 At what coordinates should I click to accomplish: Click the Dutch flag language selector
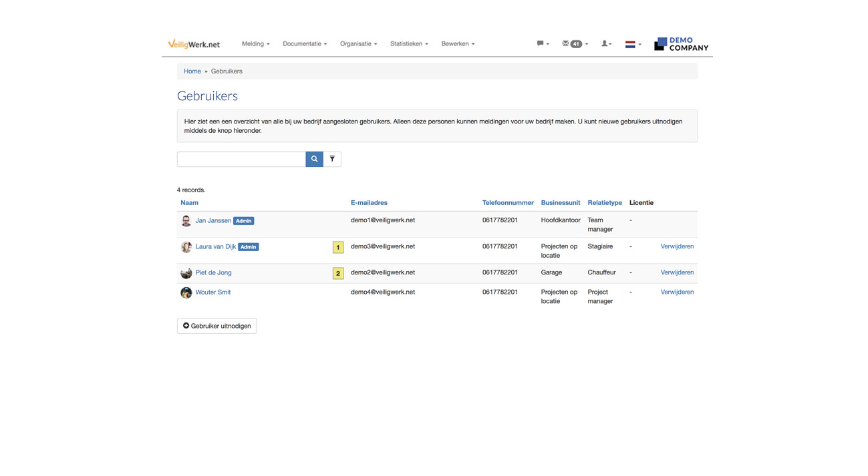pos(632,45)
